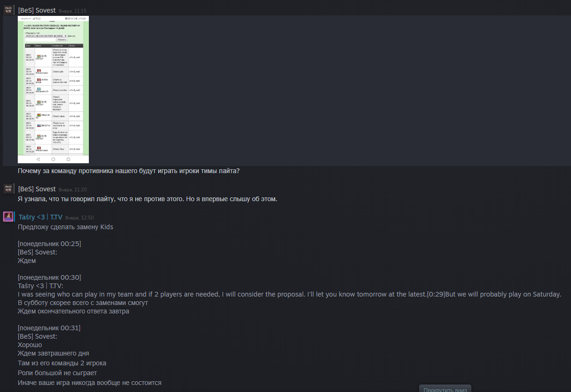
Task: Click the 'Вчера, 11:15' message timestamp
Action: [x=72, y=11]
